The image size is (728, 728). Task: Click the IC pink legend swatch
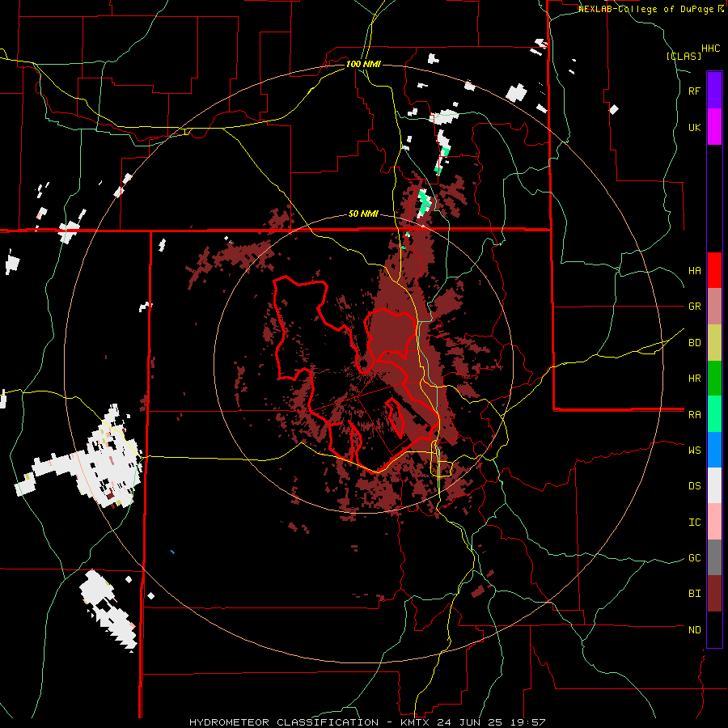click(x=714, y=522)
